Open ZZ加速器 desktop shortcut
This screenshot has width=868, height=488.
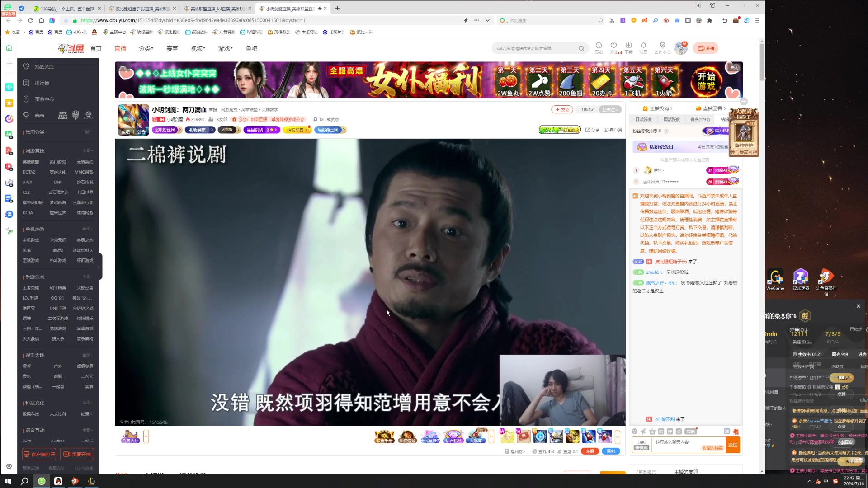[x=800, y=280]
